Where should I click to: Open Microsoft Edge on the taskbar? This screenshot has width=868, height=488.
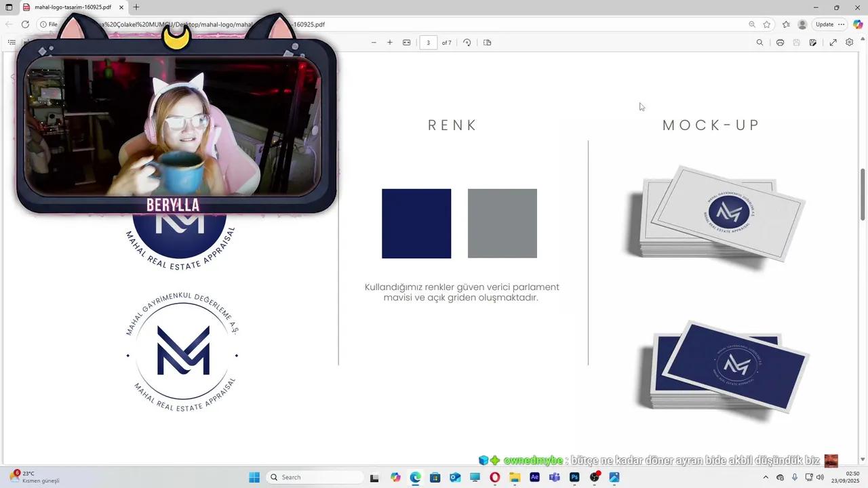coord(416,477)
